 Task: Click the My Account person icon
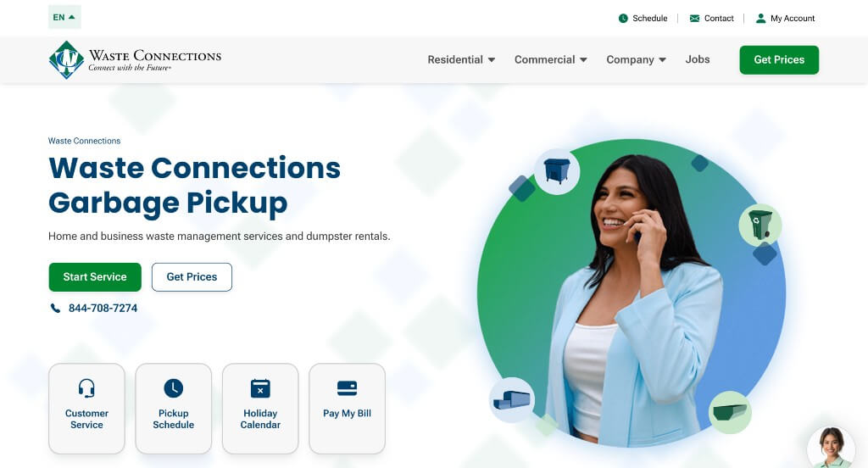(x=760, y=19)
